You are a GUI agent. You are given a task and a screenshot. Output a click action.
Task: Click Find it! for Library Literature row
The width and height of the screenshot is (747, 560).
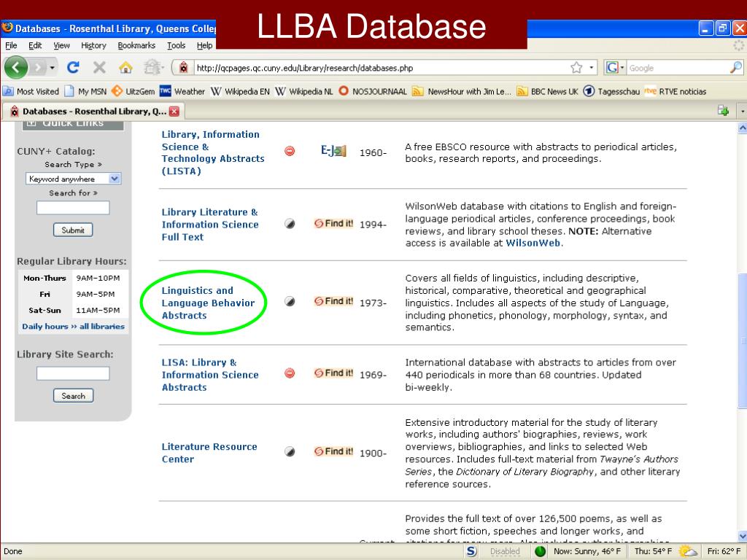click(333, 223)
